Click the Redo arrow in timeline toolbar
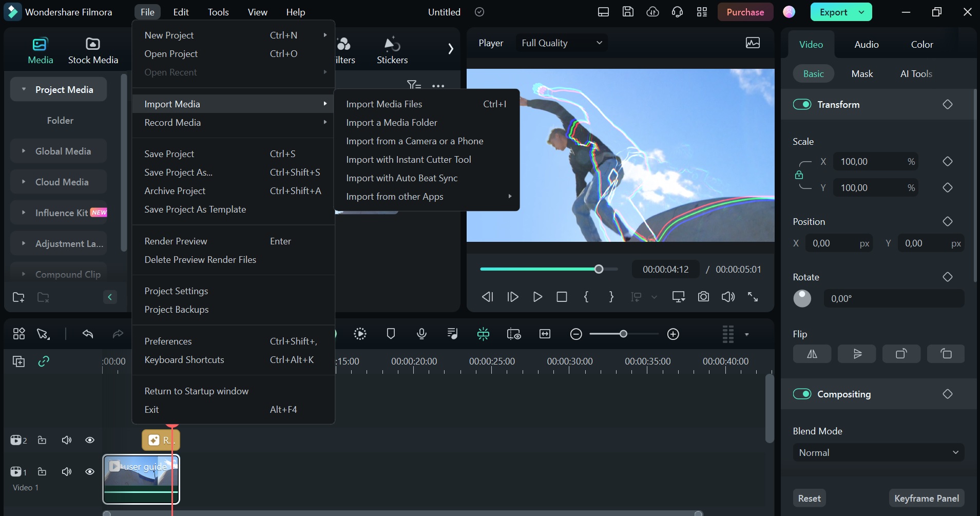 (118, 334)
